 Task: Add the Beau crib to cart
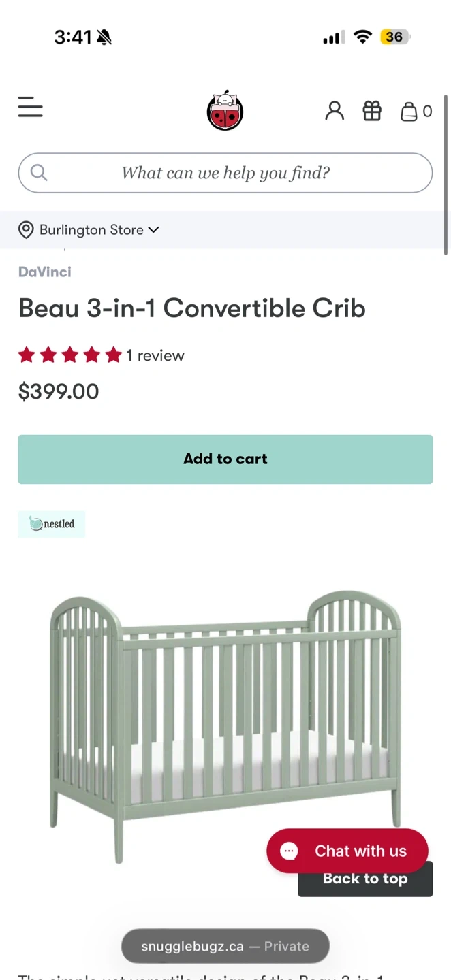pos(226,459)
